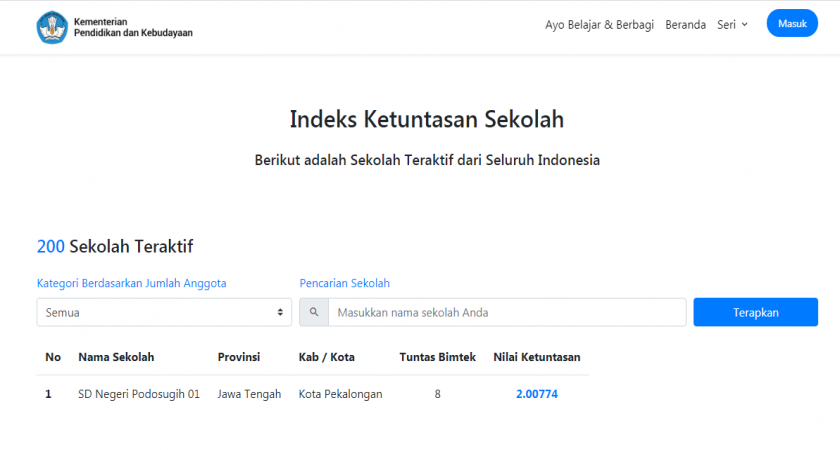Navigate to Beranda
This screenshot has width=840, height=450.
point(685,25)
